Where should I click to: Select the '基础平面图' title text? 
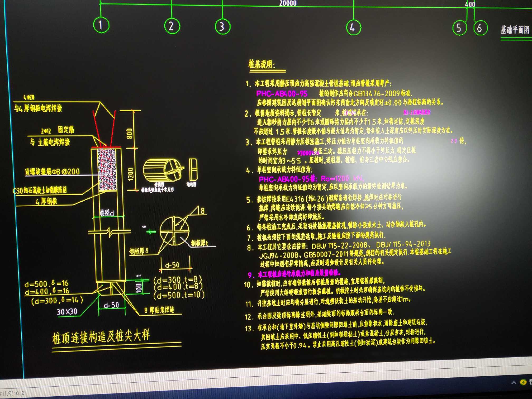515,30
